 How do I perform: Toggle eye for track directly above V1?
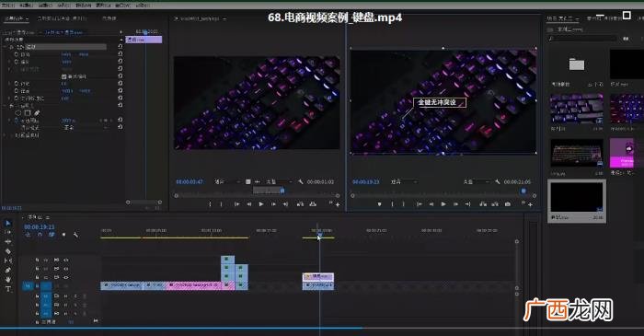click(x=66, y=277)
